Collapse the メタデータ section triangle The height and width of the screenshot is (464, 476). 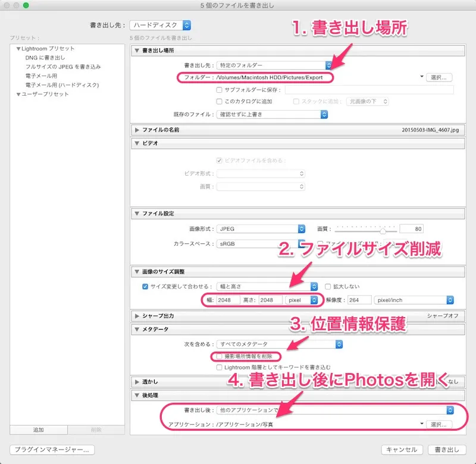[x=137, y=329]
